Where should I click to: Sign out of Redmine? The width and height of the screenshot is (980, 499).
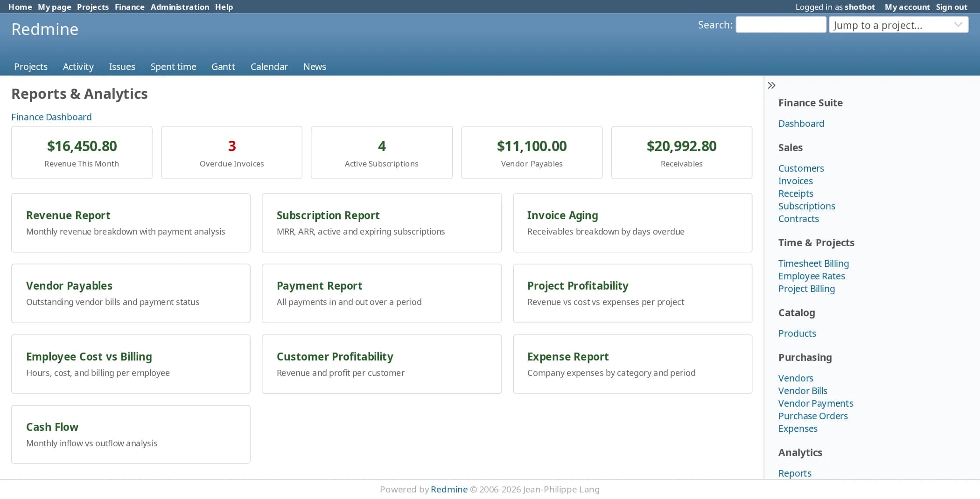click(x=952, y=7)
